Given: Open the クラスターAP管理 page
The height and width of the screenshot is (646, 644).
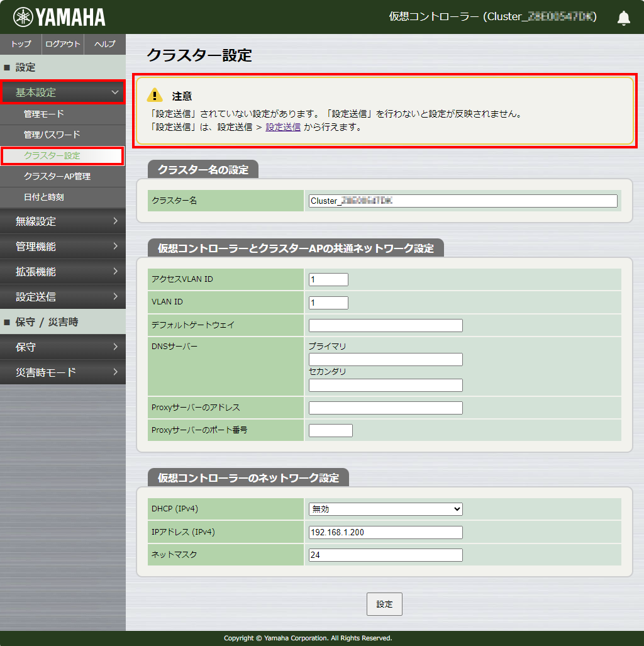Looking at the screenshot, I should pos(63,176).
